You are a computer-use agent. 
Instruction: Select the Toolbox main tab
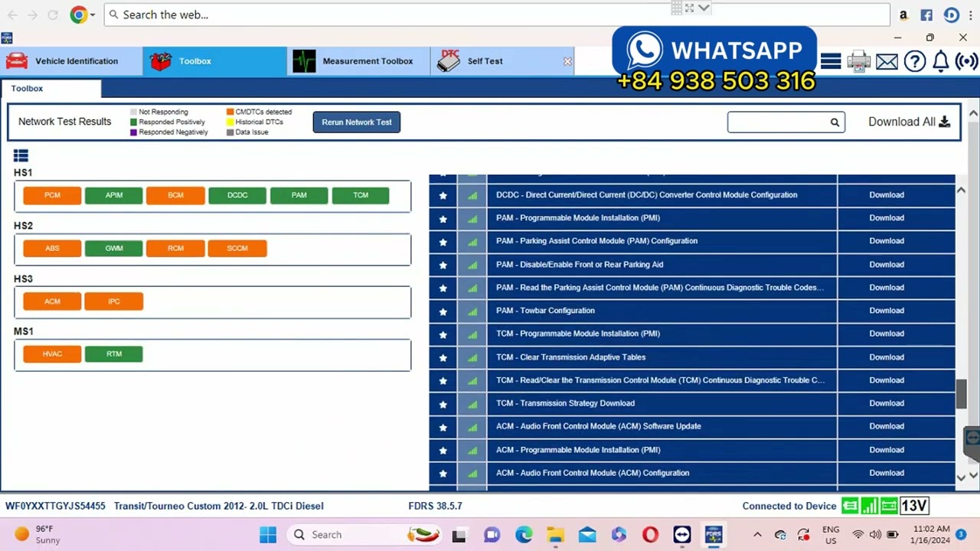[215, 61]
